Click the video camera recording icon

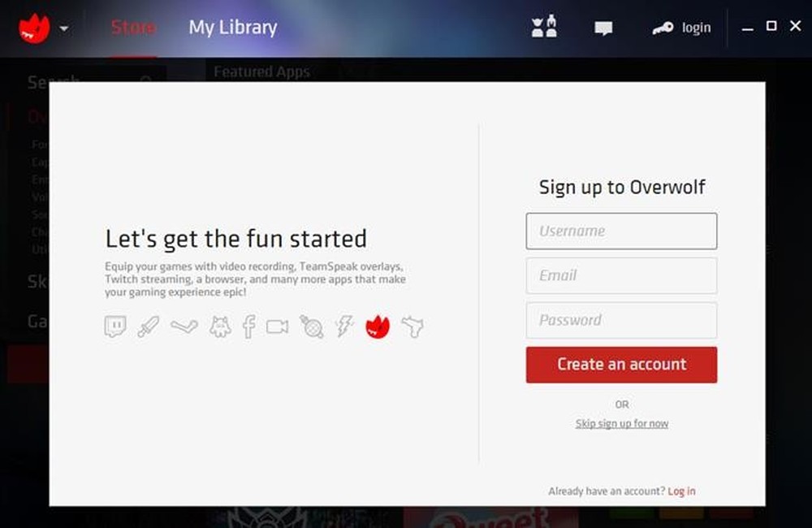coord(277,325)
